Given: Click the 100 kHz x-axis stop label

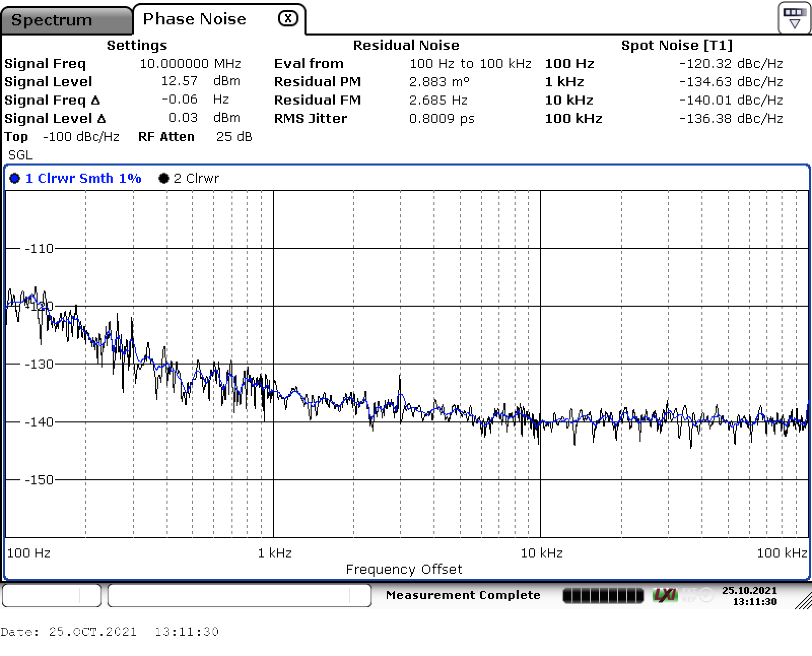Looking at the screenshot, I should pyautogui.click(x=782, y=553).
